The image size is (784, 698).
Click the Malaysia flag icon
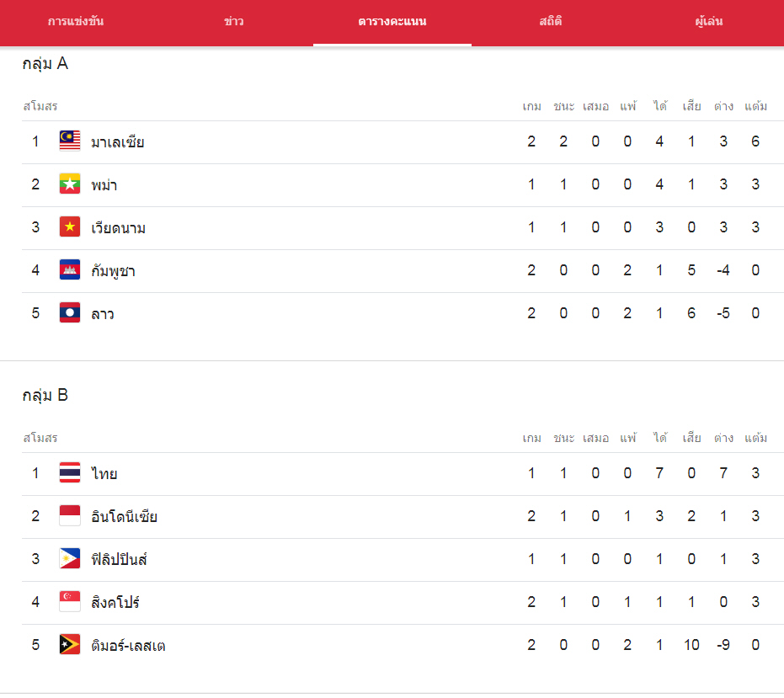(x=70, y=141)
